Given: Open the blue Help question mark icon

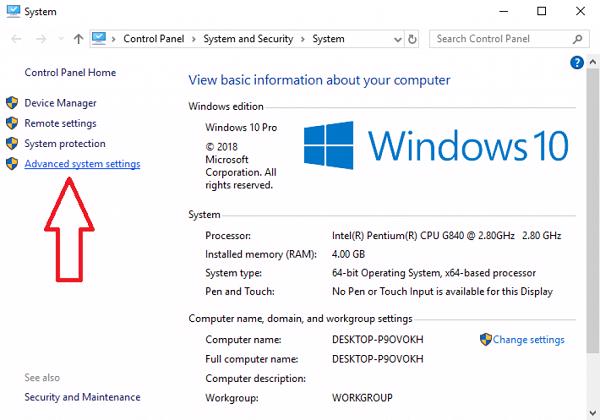Looking at the screenshot, I should [577, 62].
